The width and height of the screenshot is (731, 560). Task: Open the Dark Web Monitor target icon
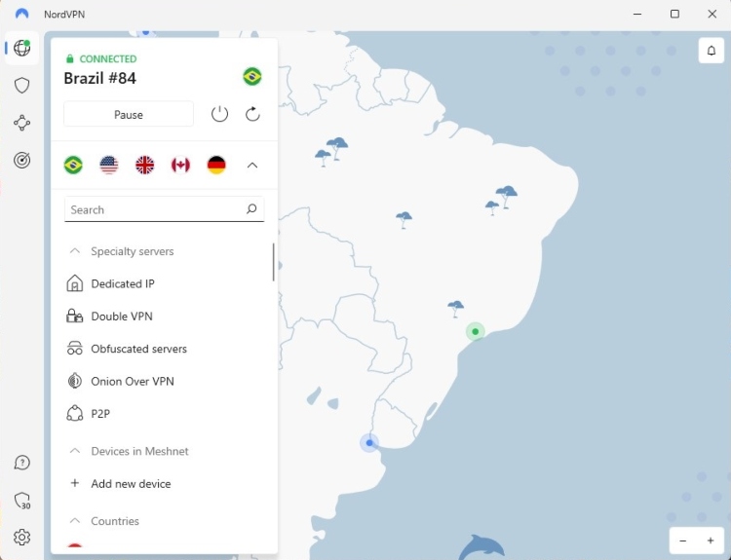tap(21, 161)
